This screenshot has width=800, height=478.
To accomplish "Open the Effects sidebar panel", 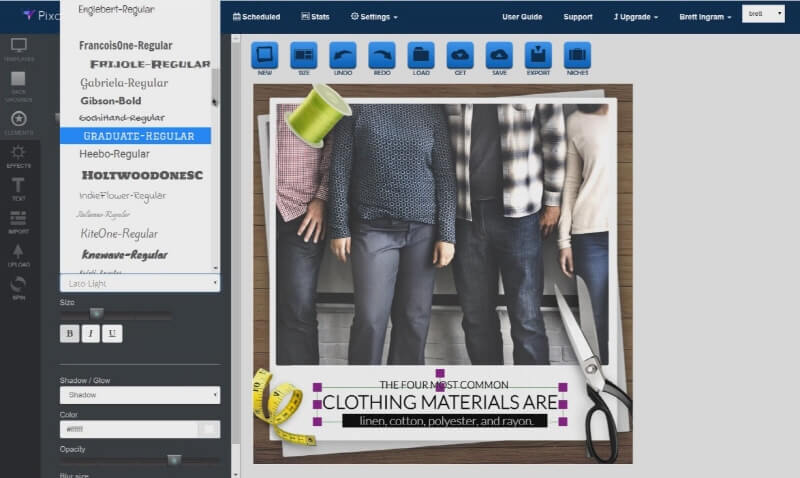I will (x=18, y=156).
